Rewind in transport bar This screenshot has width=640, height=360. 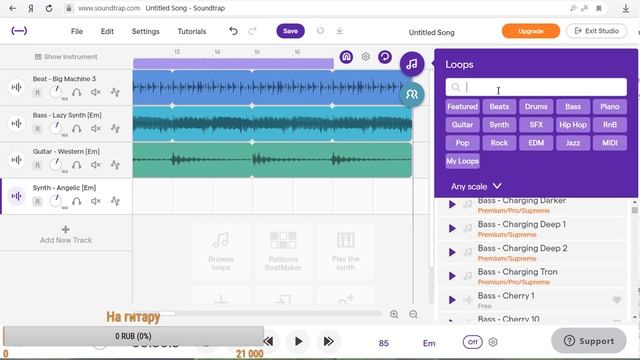click(269, 341)
